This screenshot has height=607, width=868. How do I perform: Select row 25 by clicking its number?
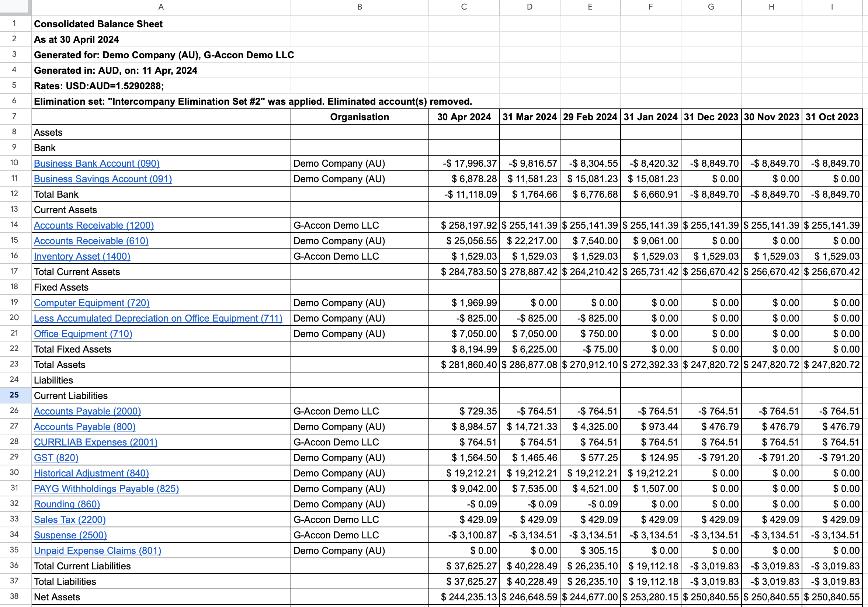15,395
